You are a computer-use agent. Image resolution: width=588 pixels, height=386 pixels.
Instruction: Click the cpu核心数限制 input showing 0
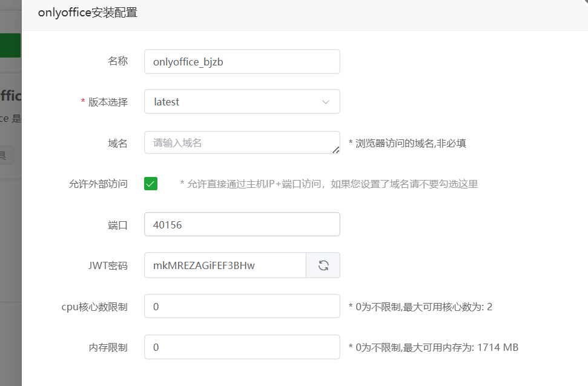pos(242,306)
